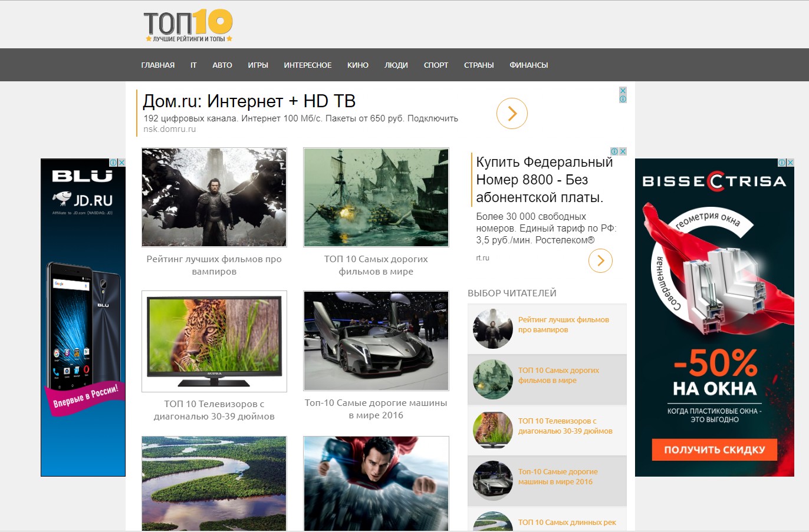Open reader's choice link 'ТОП 10 Самых длинных рек'
The width and height of the screenshot is (809, 532).
(567, 523)
